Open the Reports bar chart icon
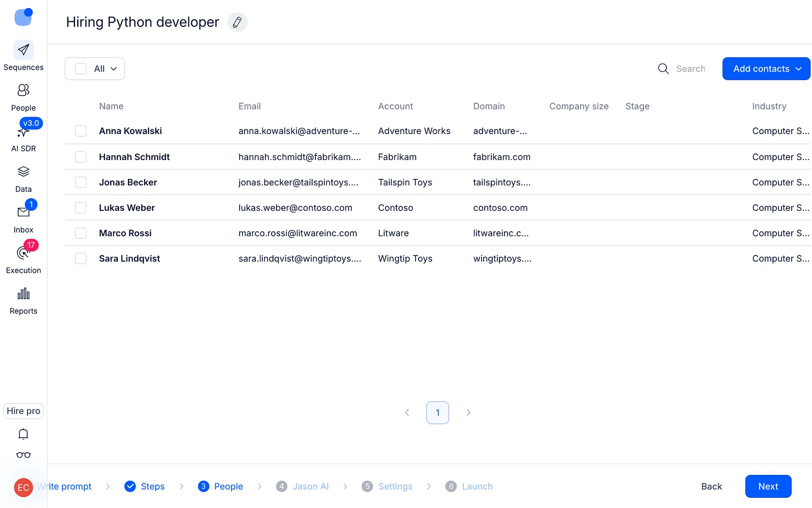The height and width of the screenshot is (508, 812). coord(23,293)
